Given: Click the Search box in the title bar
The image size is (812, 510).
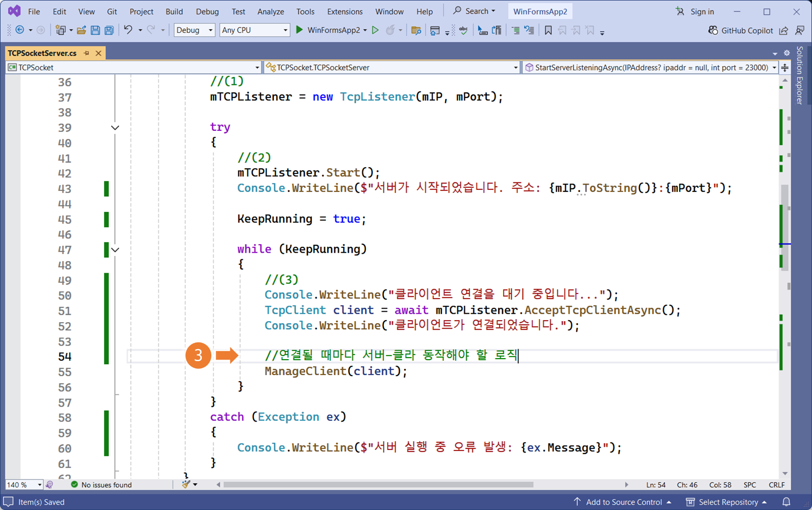Looking at the screenshot, I should [x=474, y=11].
